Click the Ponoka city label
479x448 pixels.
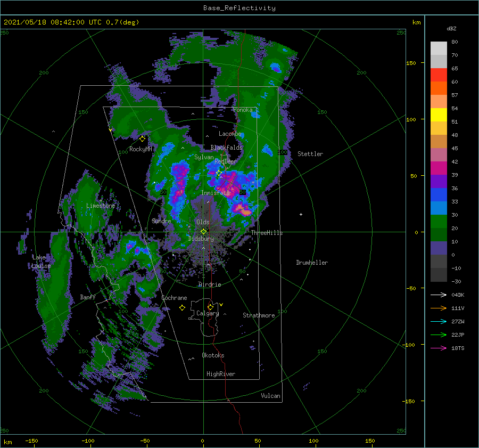point(243,110)
